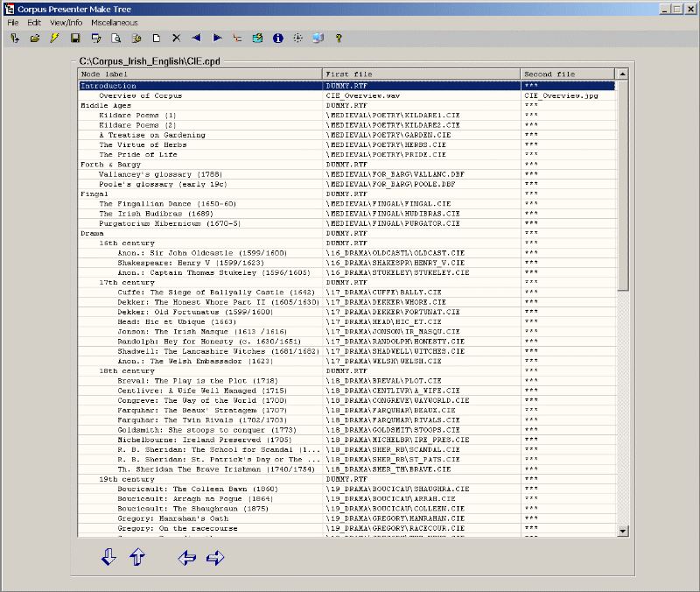
Task: Click the lightning bolt toolbar icon
Action: tap(54, 39)
